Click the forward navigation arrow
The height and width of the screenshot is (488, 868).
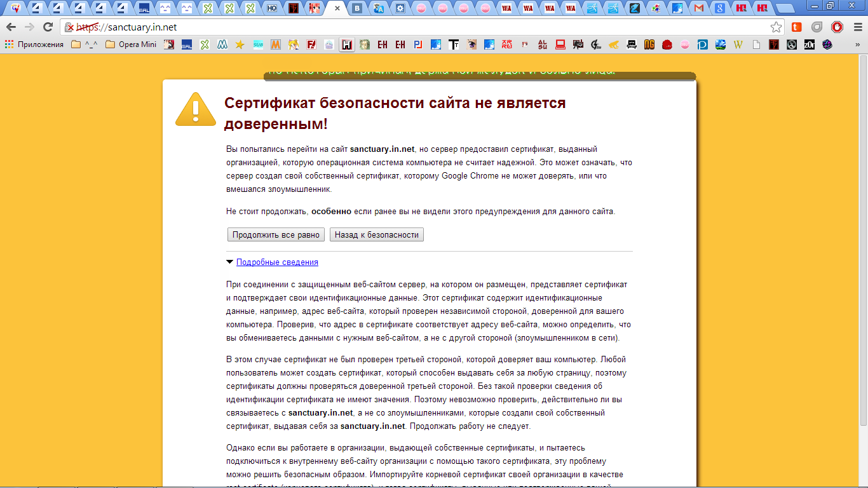pos(29,27)
